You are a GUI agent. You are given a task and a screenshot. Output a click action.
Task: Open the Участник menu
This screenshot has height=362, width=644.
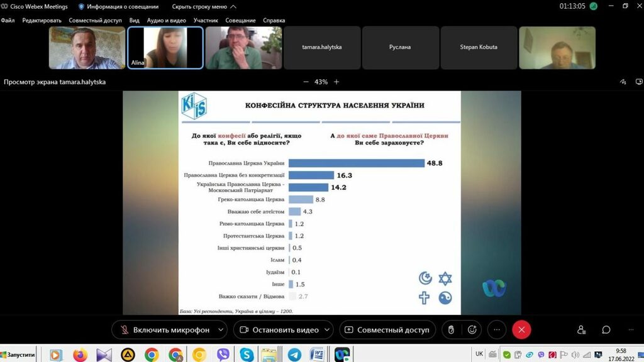tap(206, 20)
